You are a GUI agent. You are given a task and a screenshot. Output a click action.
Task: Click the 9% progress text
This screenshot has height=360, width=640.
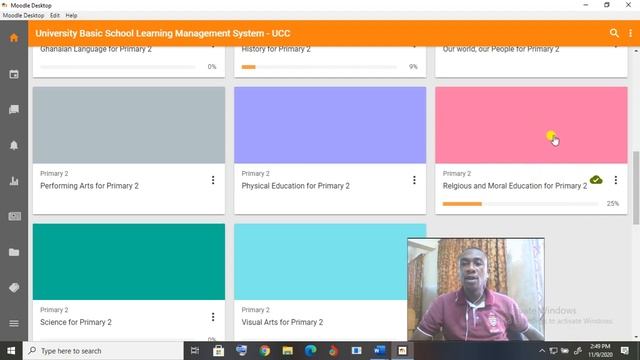[413, 67]
